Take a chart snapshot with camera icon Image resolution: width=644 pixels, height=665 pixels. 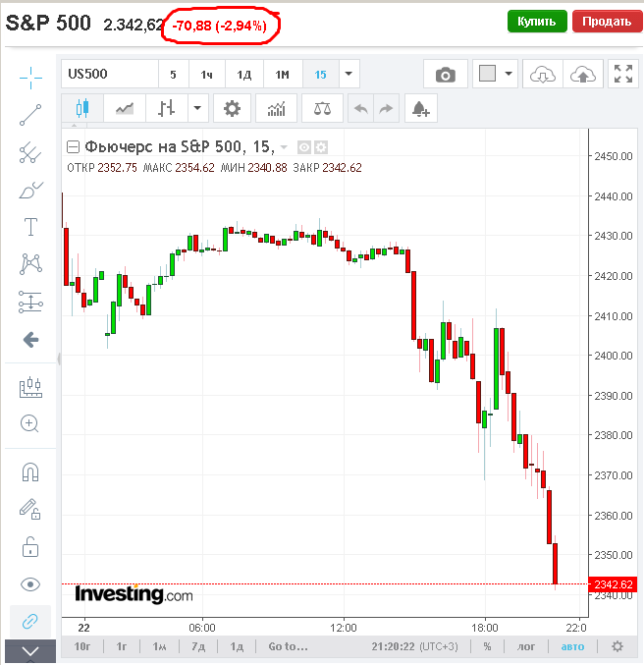point(446,75)
